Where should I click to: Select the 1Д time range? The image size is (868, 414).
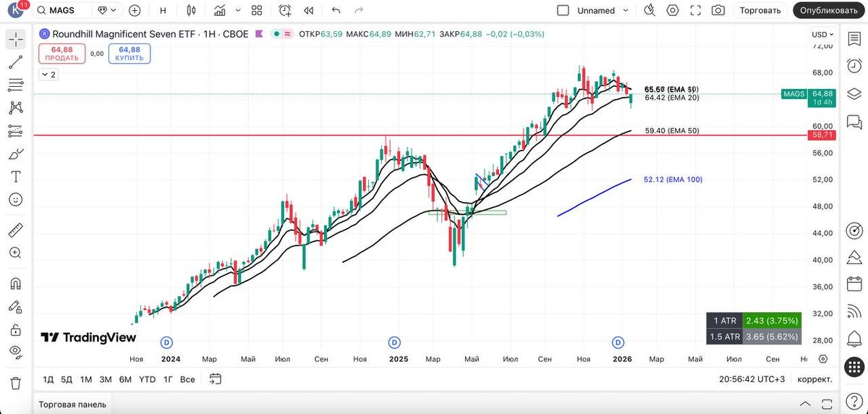point(48,379)
